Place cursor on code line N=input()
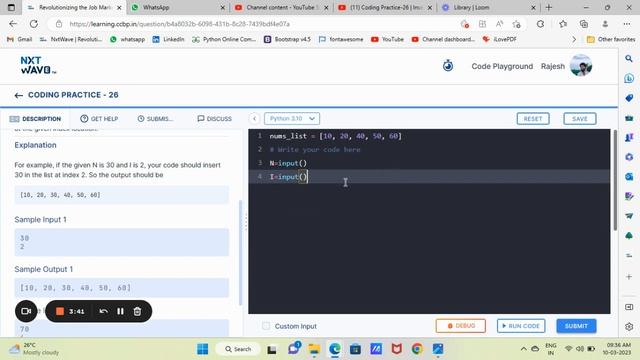This screenshot has width=640, height=360. coord(288,163)
